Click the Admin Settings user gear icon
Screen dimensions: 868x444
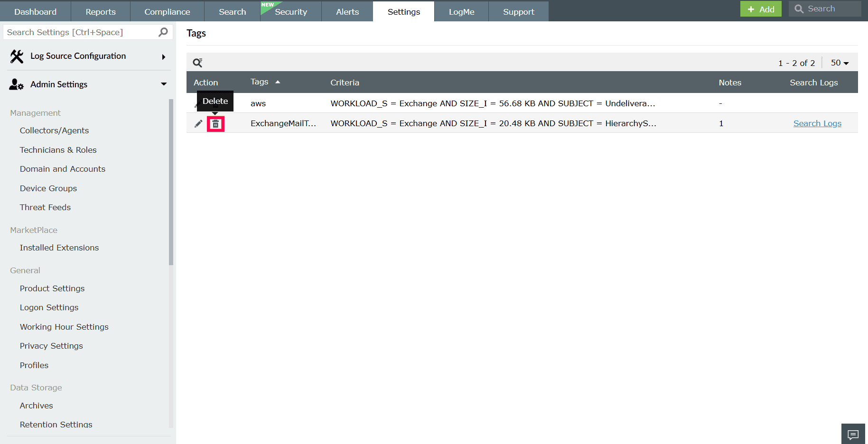coord(16,84)
